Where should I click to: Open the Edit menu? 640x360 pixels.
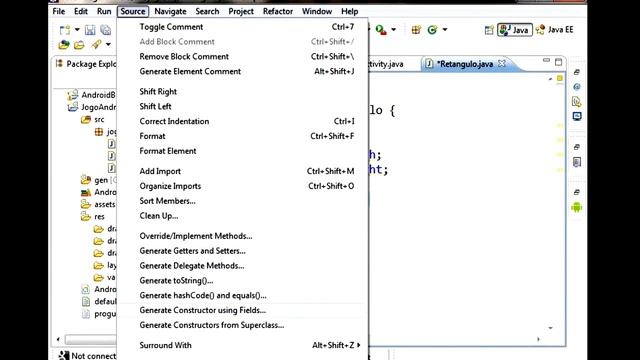[81, 11]
